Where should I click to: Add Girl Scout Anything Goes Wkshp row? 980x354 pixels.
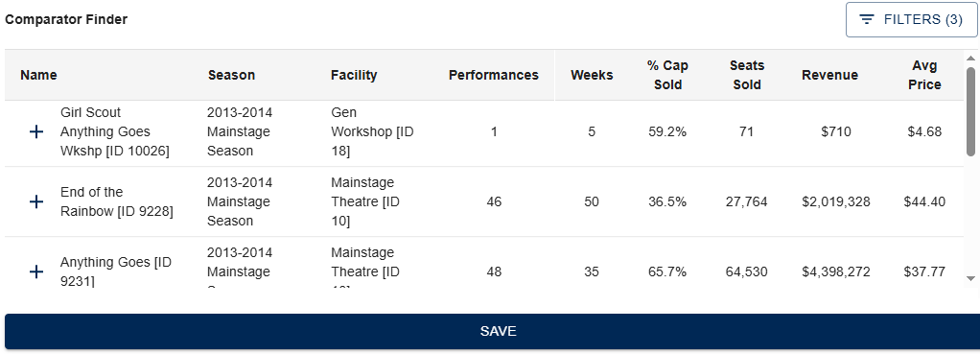(36, 132)
